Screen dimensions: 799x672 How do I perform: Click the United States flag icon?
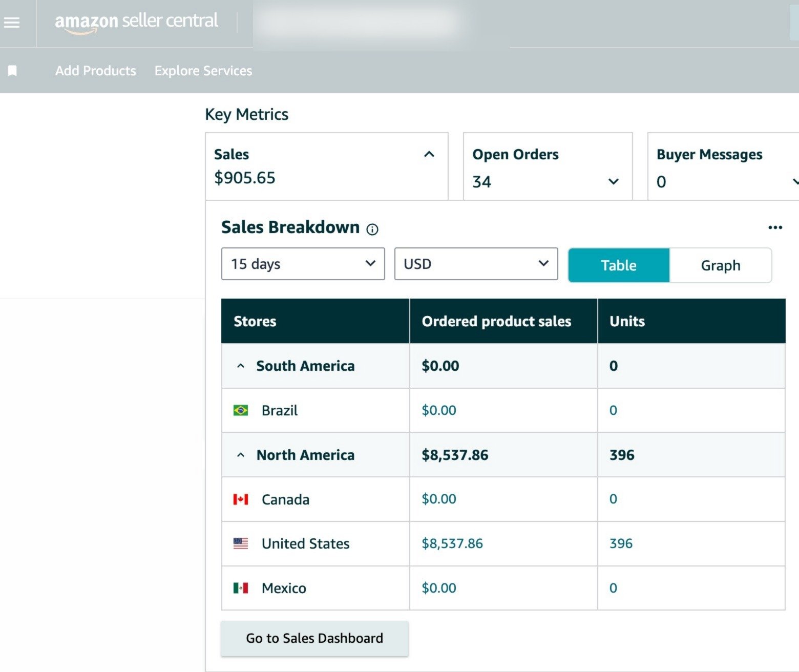[x=241, y=543]
